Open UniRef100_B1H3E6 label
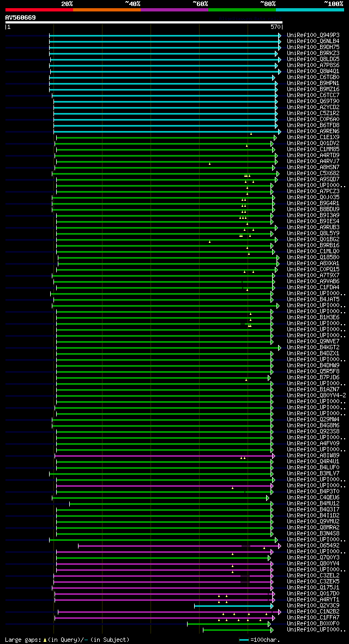Screen dimensions: 349x644 click(x=313, y=317)
